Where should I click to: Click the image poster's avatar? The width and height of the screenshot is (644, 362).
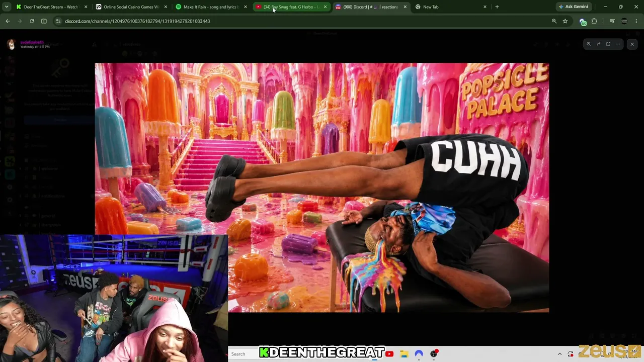click(11, 44)
